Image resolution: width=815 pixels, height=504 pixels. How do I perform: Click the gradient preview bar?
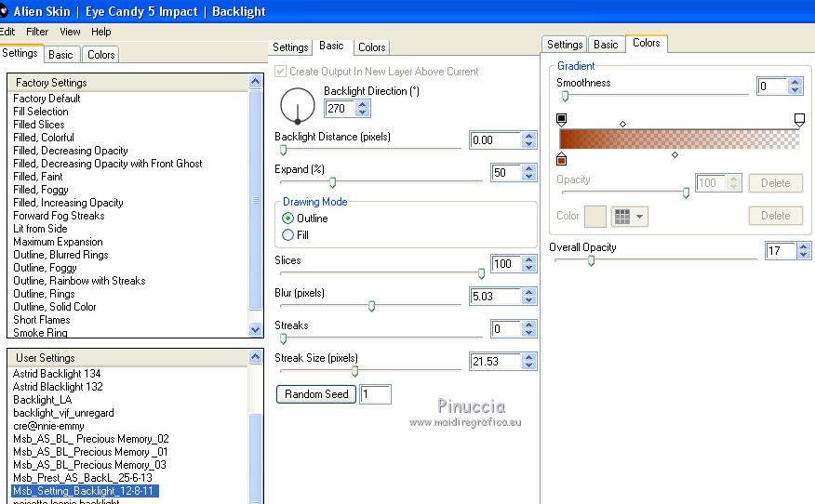point(679,139)
